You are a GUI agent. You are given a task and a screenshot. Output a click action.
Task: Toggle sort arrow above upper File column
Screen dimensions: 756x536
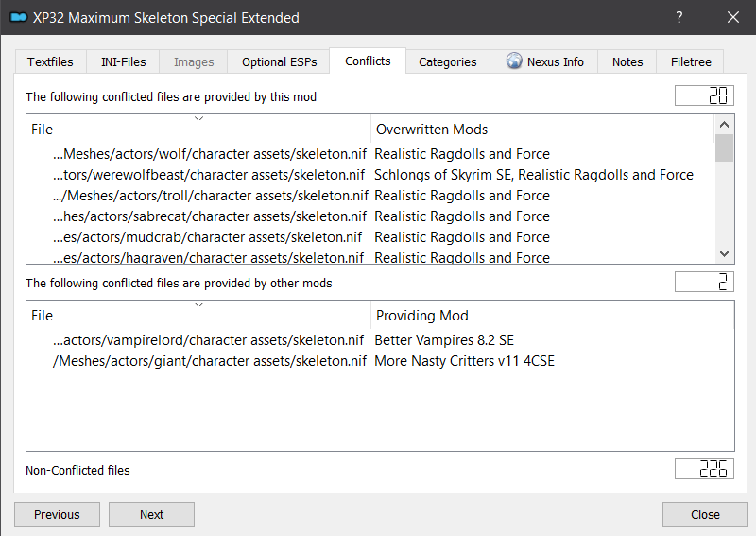click(x=198, y=118)
